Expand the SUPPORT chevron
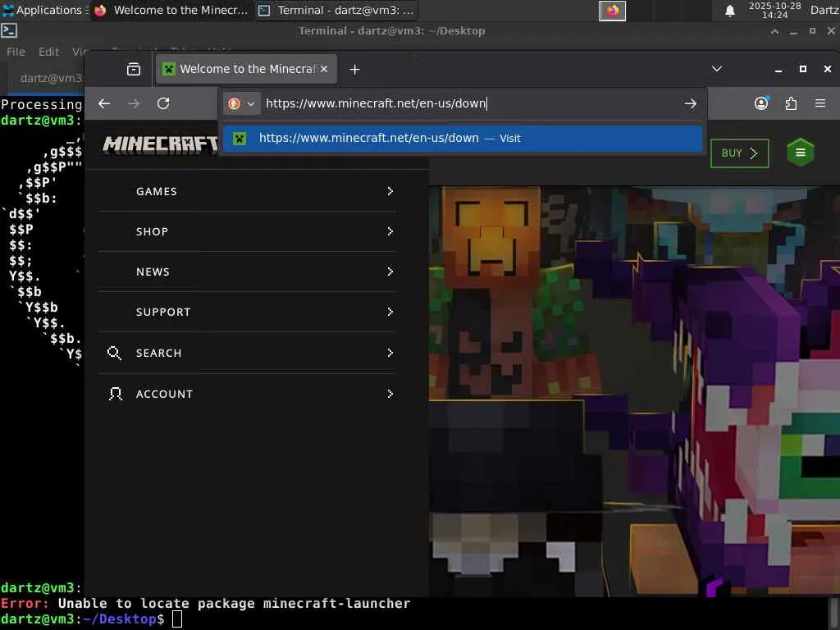This screenshot has width=840, height=630. [390, 312]
